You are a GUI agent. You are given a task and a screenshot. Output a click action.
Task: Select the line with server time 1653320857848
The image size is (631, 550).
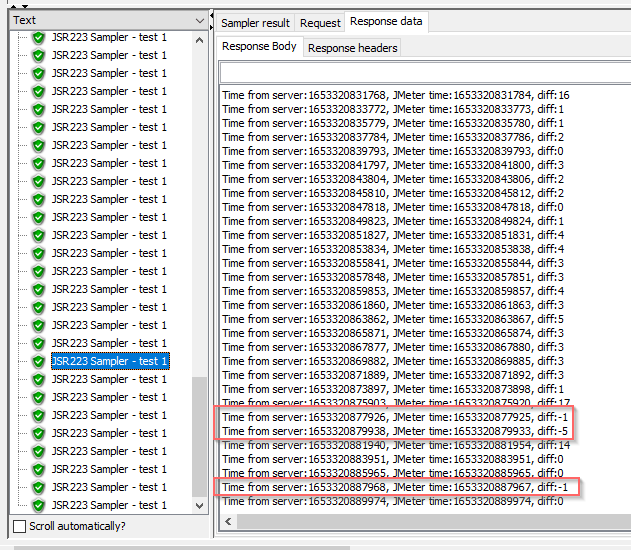(x=393, y=277)
